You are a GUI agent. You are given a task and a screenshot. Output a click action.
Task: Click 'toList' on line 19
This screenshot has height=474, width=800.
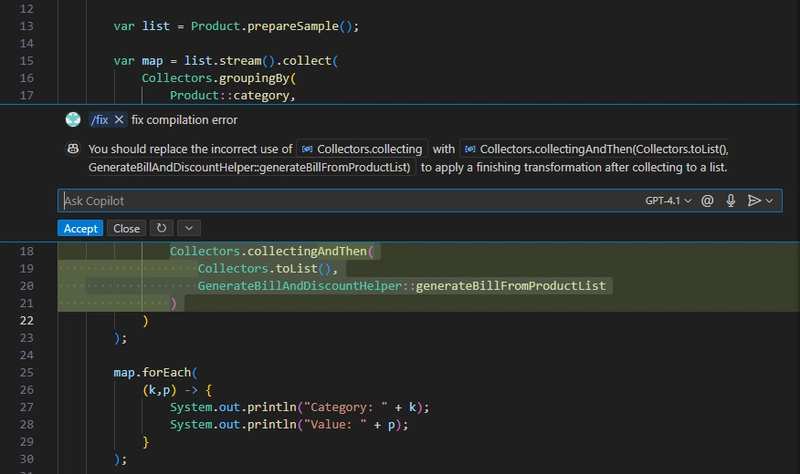click(x=296, y=268)
